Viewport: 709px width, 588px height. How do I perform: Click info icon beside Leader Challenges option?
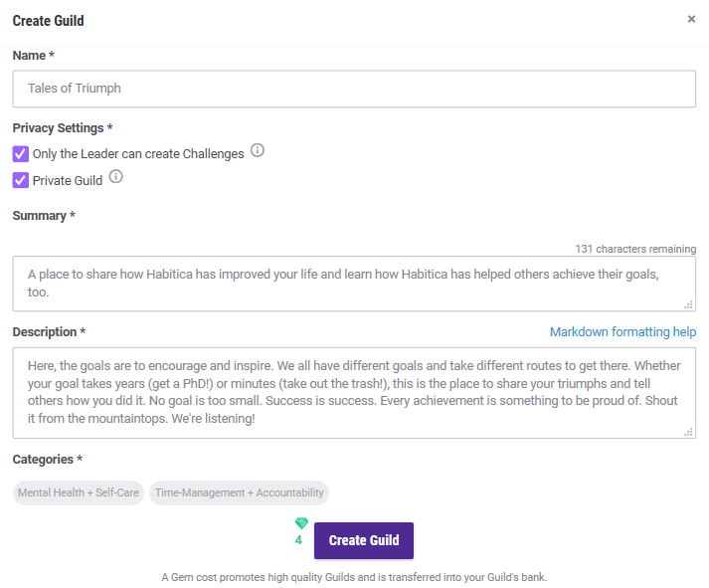pyautogui.click(x=258, y=151)
